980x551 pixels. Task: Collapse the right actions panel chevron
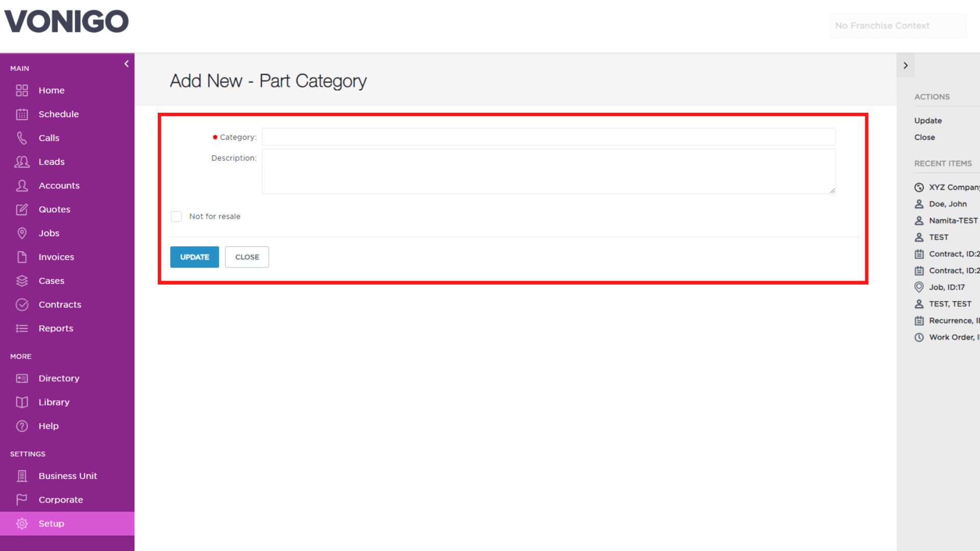pyautogui.click(x=905, y=65)
